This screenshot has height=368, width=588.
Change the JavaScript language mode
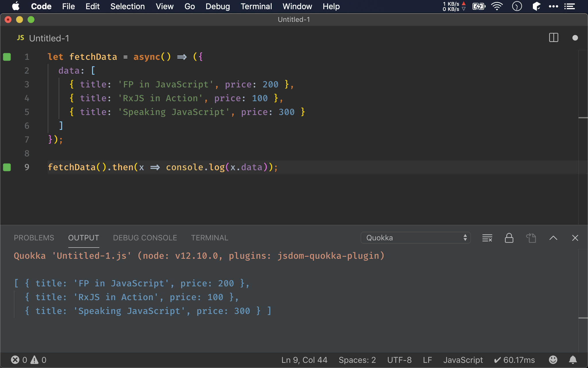pyautogui.click(x=463, y=360)
